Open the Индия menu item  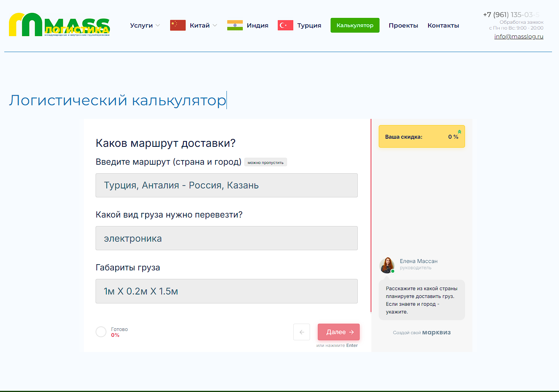(x=258, y=25)
